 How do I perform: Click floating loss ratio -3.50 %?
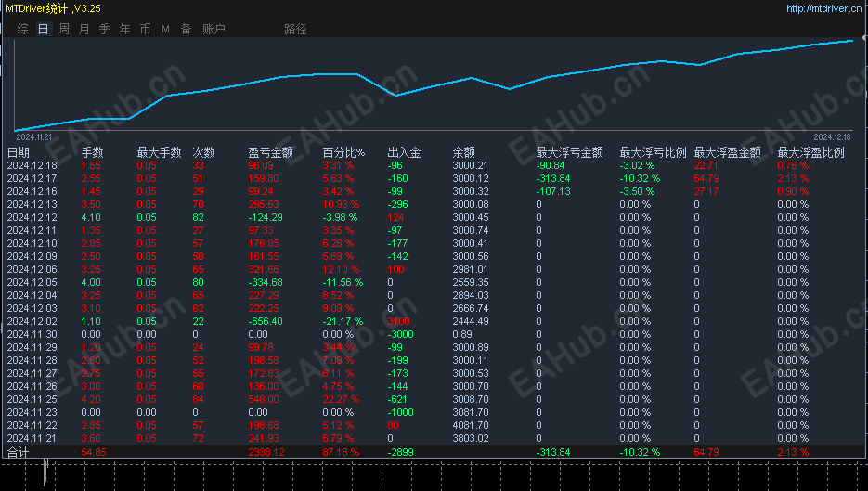pos(637,191)
